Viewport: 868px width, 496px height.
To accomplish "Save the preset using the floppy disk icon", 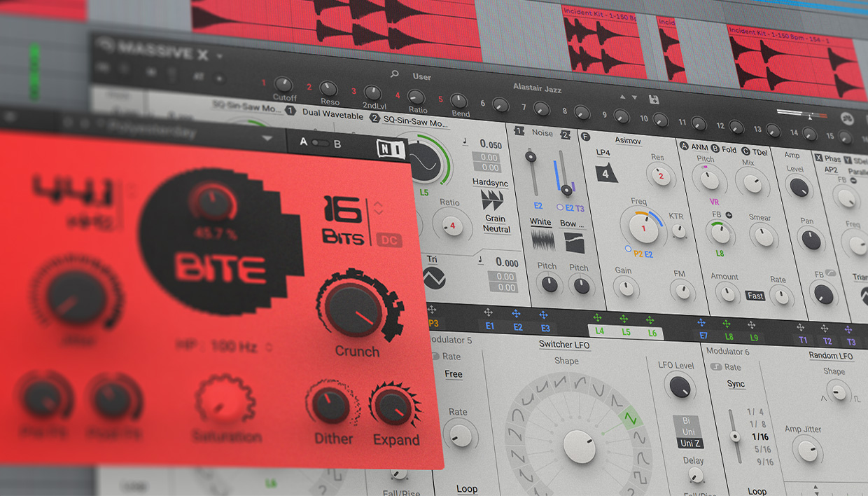I will (654, 99).
